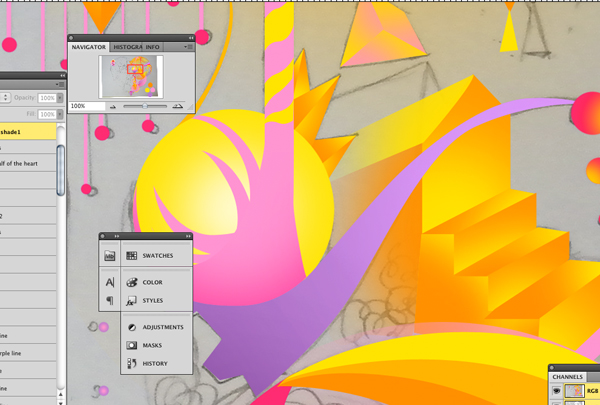The width and height of the screenshot is (600, 405).
Task: Open the Styles fx icon
Action: point(132,300)
